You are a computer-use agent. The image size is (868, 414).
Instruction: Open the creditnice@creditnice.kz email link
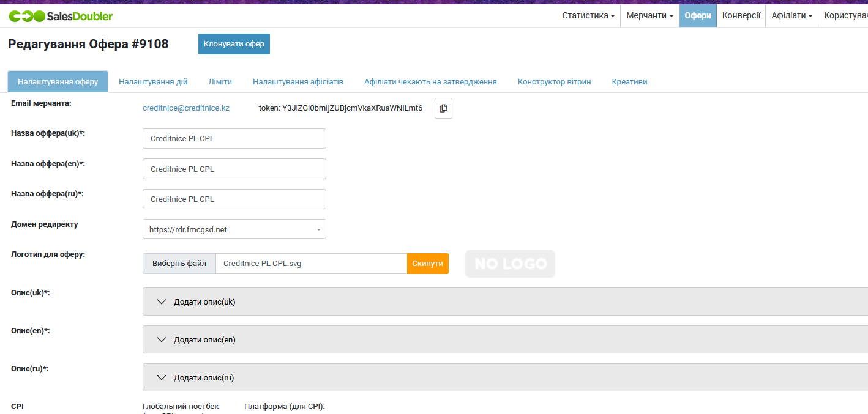click(x=186, y=108)
